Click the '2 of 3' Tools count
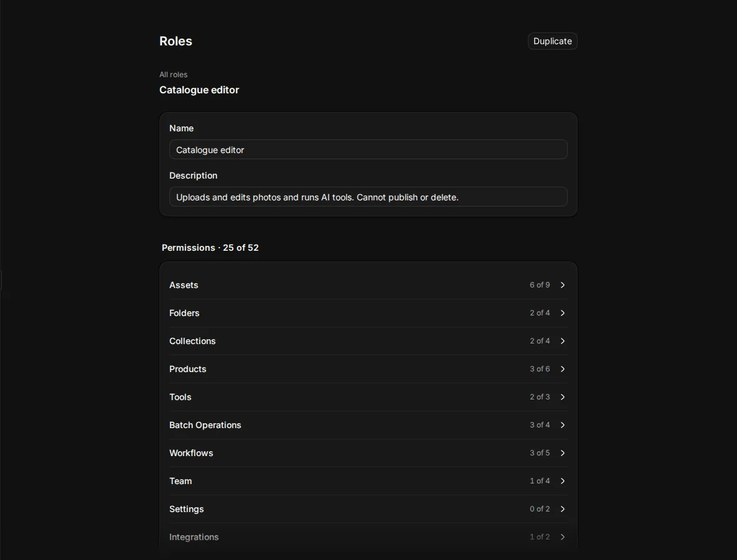Image resolution: width=737 pixels, height=560 pixels. click(x=540, y=397)
